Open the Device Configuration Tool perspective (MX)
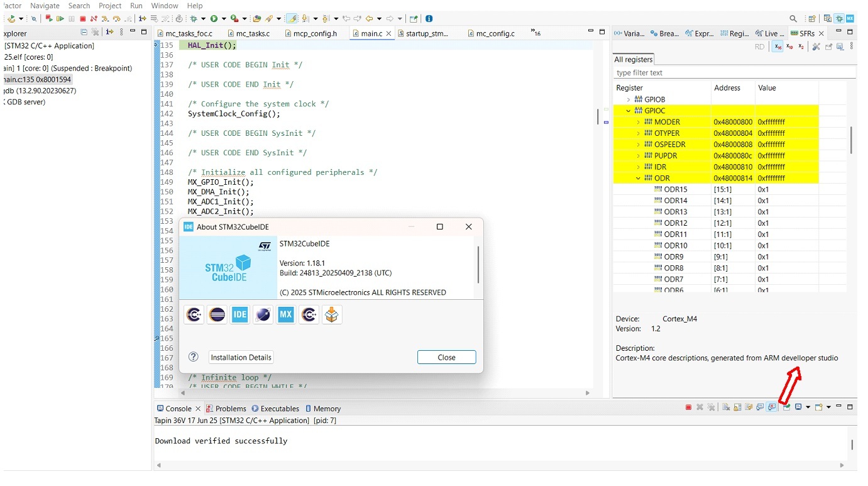Screen dimensions: 868x486 pos(850,19)
